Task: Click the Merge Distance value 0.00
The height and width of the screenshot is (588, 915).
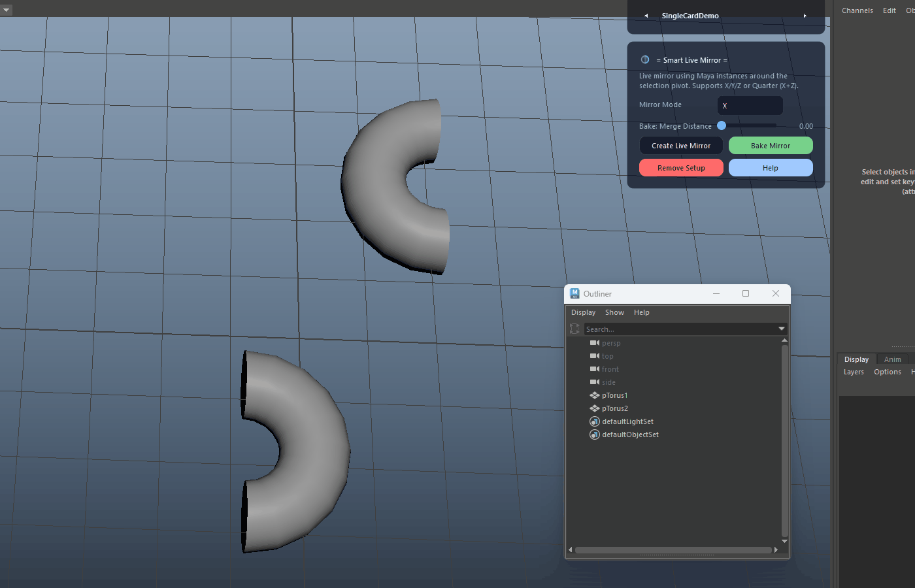Action: click(x=806, y=126)
